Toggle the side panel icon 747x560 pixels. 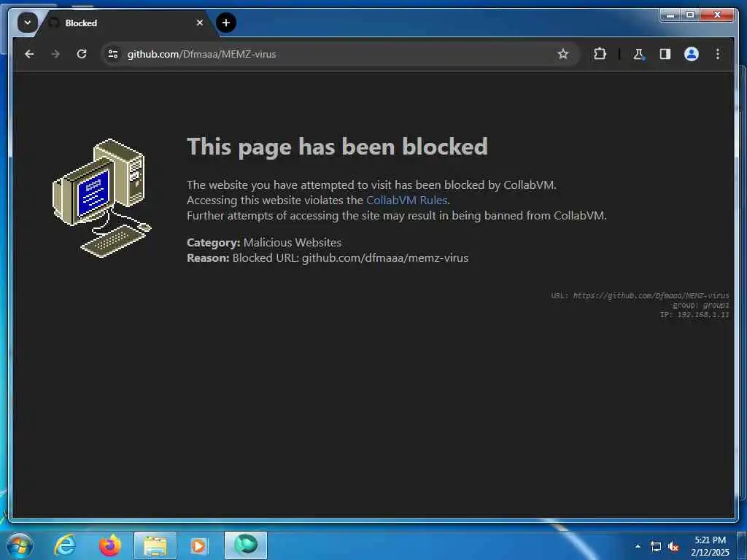(x=665, y=54)
